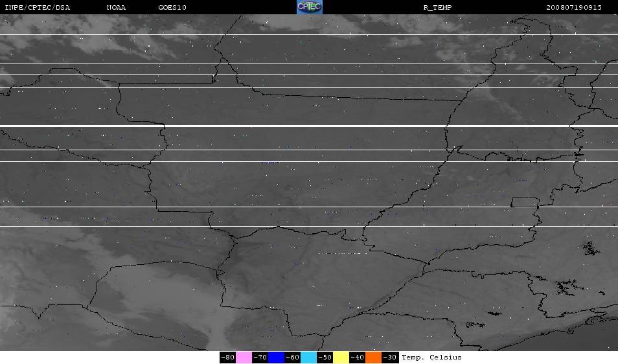Viewport: 618px width, 364px height.
Task: Select the Temp. Celsius legend caption
Action: click(431, 358)
